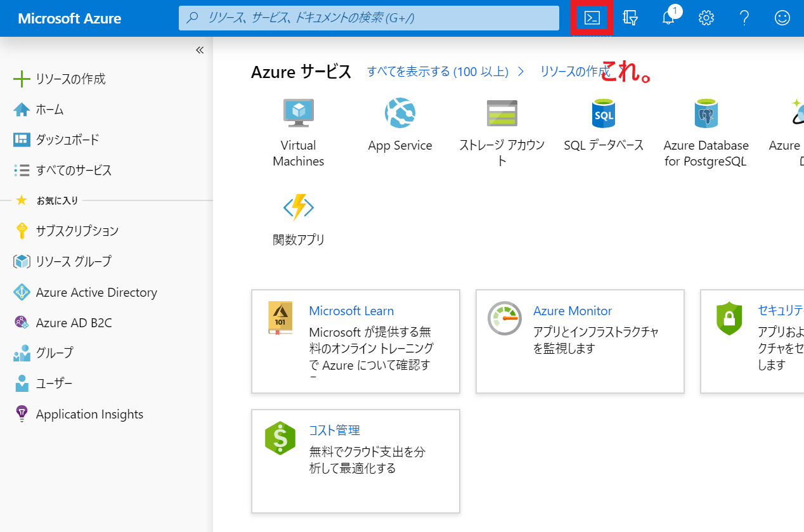Open the help question mark
This screenshot has width=804, height=532.
(745, 18)
